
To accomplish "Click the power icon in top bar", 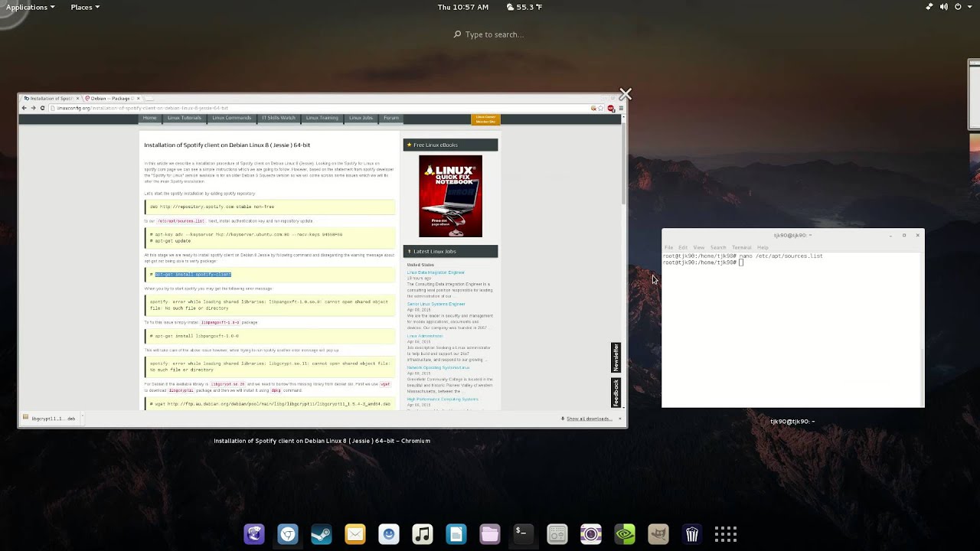I will [x=958, y=7].
